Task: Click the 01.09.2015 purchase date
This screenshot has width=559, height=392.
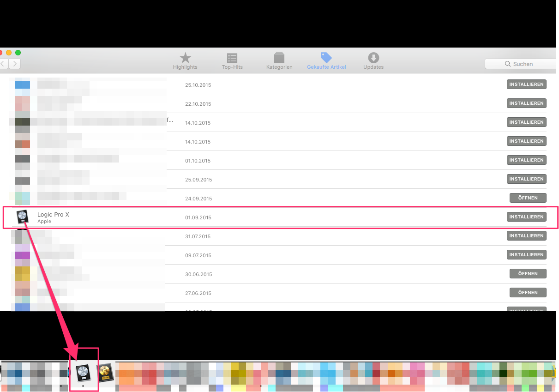Action: pos(198,217)
